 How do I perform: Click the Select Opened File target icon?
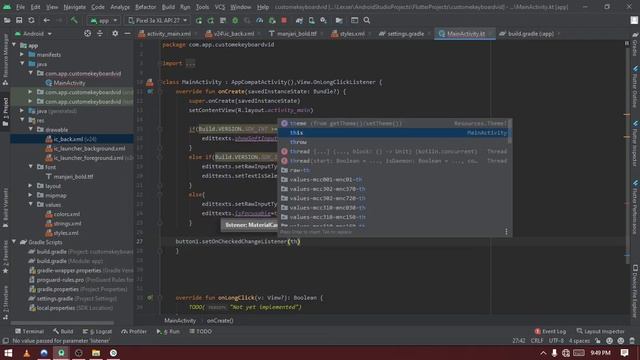(87, 33)
